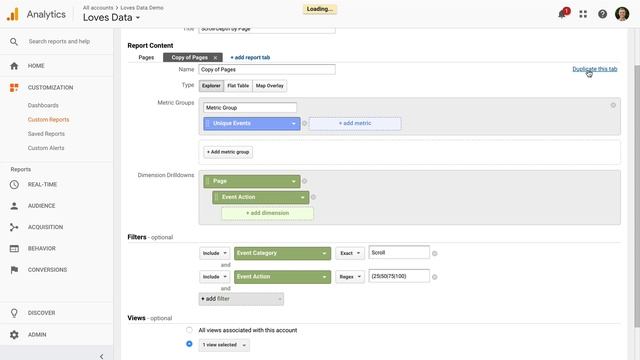
Task: Click the Acquisition arrows icon
Action: pyautogui.click(x=14, y=227)
